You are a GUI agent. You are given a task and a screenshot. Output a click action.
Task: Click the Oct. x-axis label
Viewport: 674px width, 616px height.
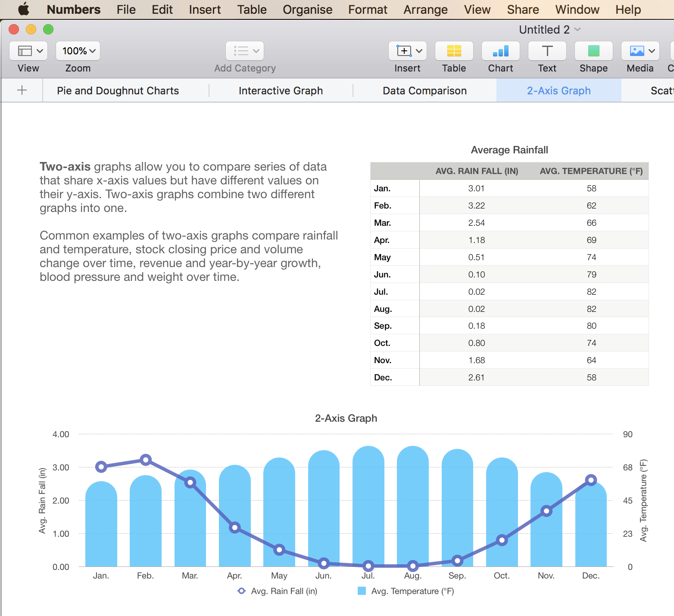502,576
